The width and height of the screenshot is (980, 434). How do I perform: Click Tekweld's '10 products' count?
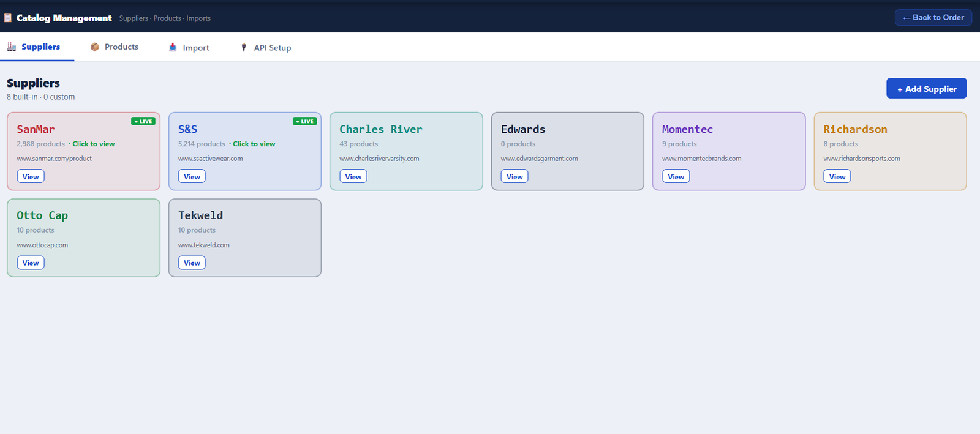click(x=197, y=230)
